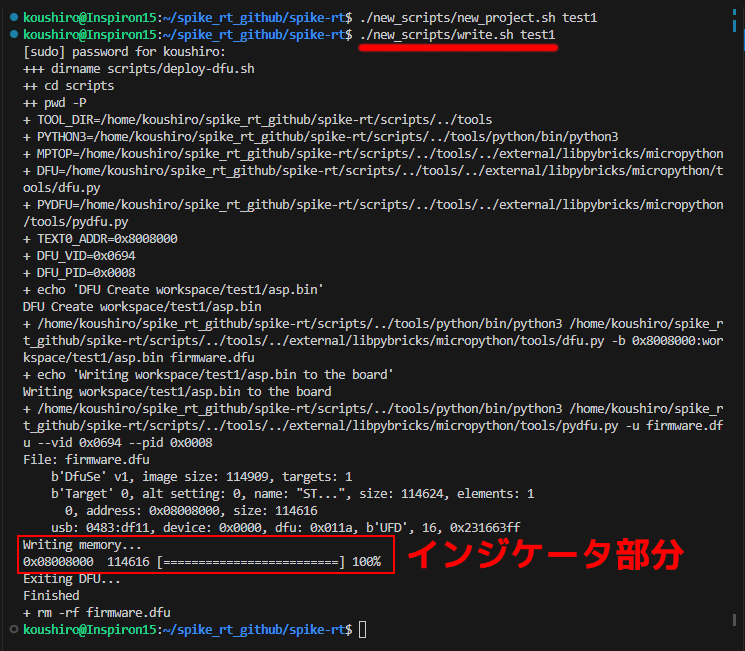This screenshot has width=745, height=651.
Task: Click the command text './new_scripts/write.sh test1'
Action: [x=458, y=35]
